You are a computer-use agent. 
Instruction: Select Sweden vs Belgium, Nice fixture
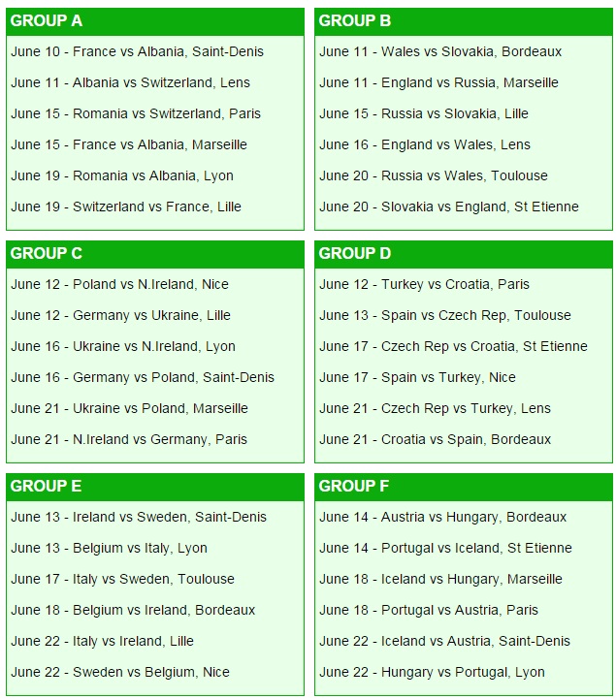click(120, 672)
